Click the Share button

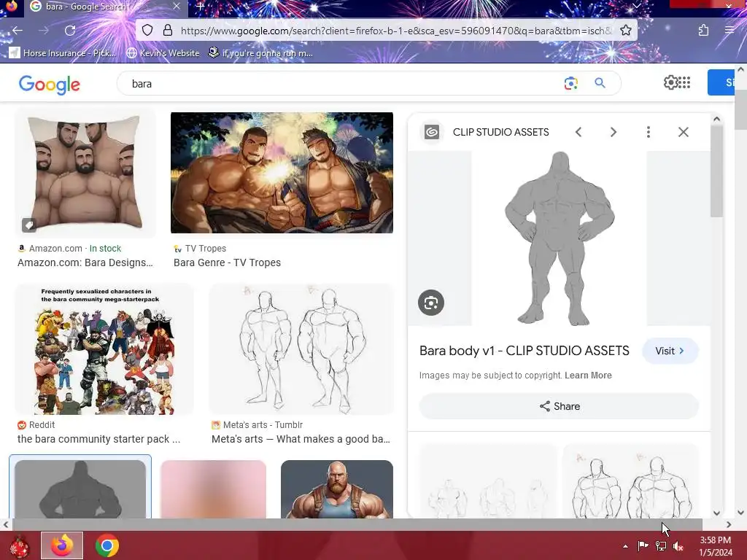(x=560, y=406)
